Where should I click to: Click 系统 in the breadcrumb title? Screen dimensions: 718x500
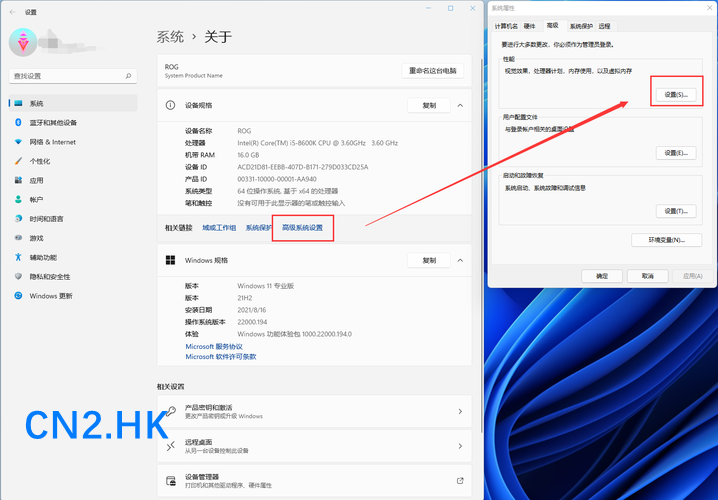click(170, 37)
